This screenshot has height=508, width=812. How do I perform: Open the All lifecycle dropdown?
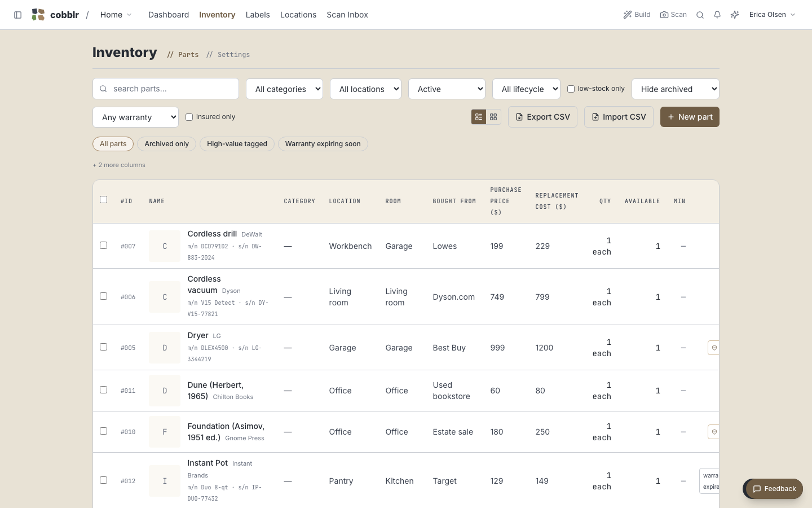[526, 89]
